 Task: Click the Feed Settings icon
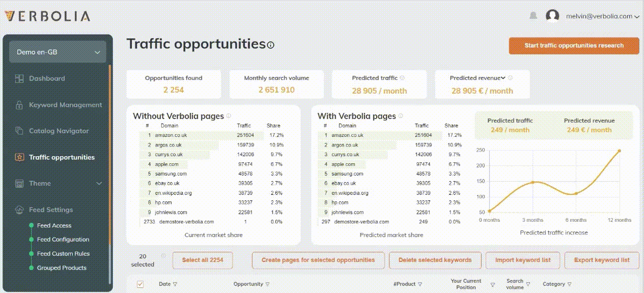pos(19,210)
